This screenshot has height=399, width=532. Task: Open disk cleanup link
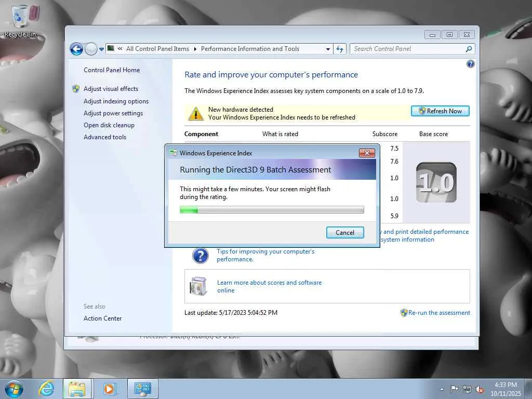[x=109, y=125]
